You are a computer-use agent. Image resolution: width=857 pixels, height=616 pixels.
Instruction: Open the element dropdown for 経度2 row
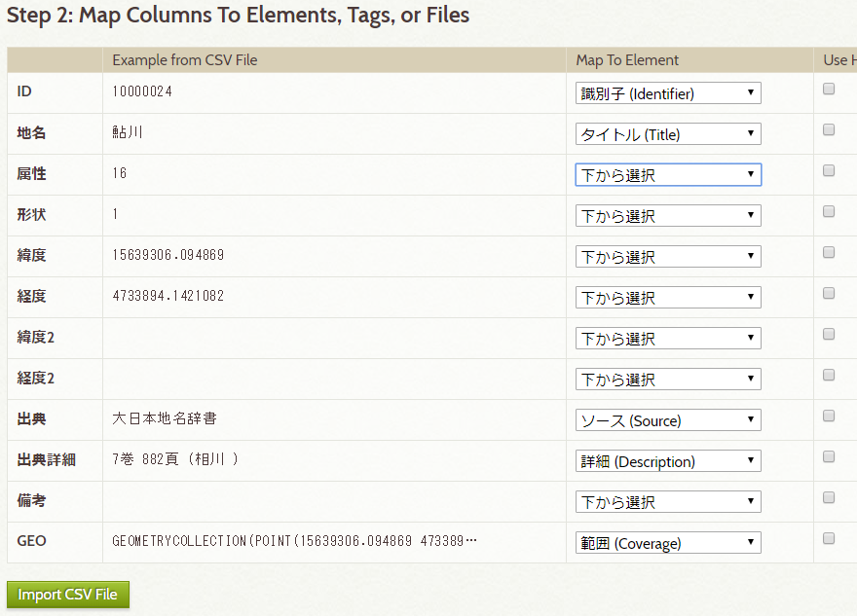pos(668,379)
